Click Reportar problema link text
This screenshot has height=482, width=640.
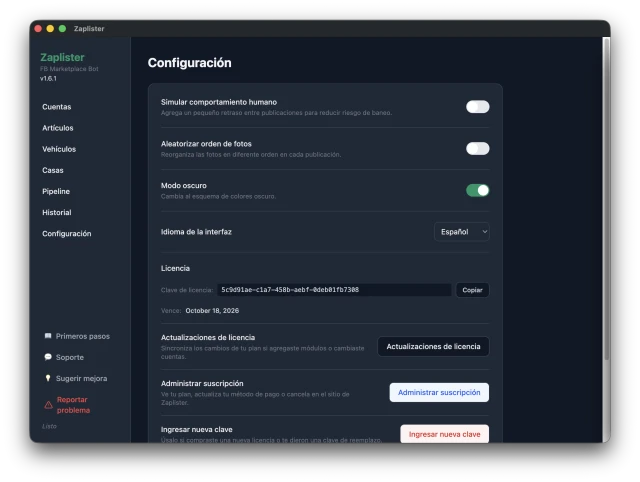tap(73, 405)
